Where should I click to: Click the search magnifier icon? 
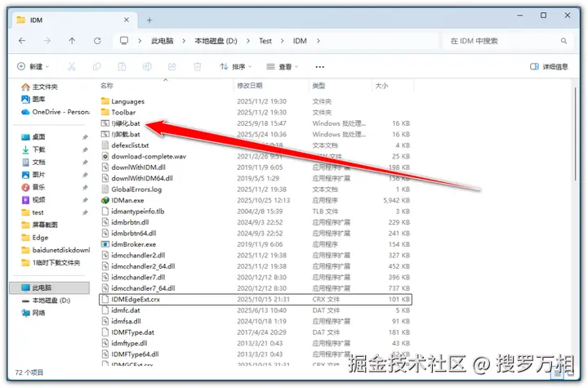pos(563,41)
